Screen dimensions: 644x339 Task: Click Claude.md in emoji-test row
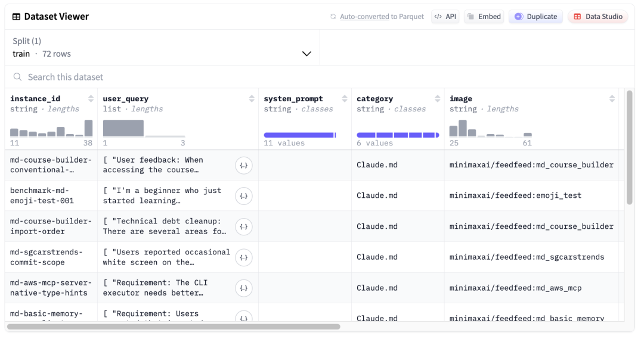tap(377, 195)
